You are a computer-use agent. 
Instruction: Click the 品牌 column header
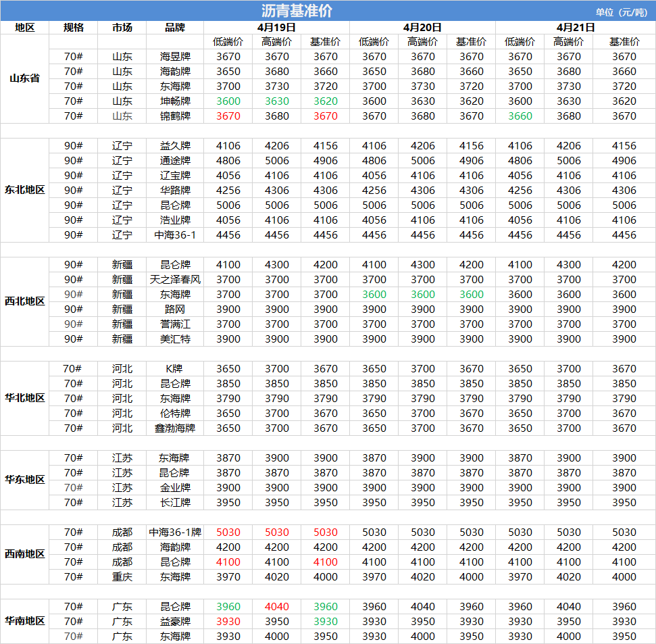point(175,28)
